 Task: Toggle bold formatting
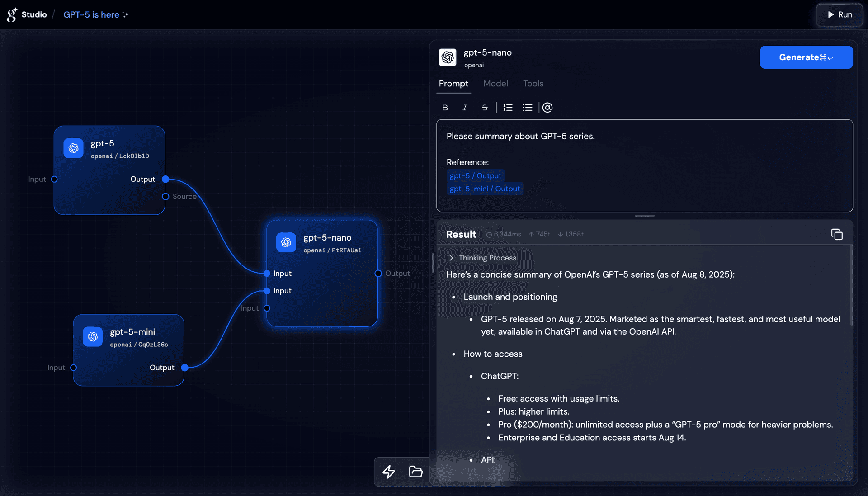coord(445,108)
